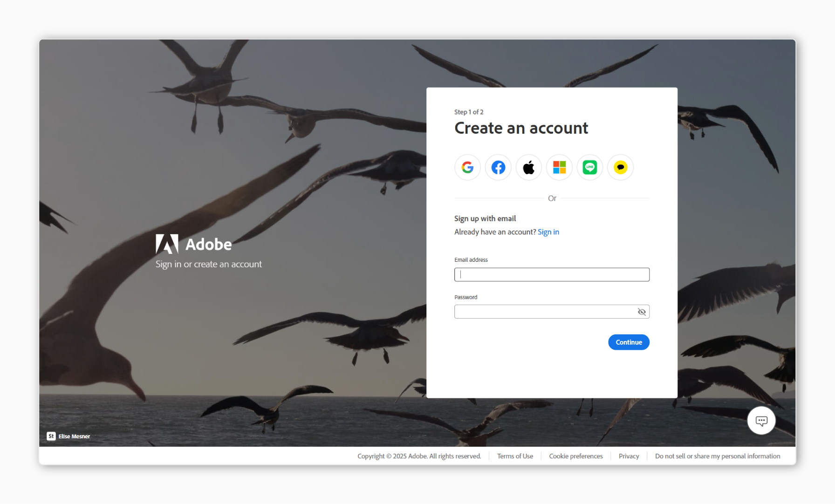This screenshot has width=835, height=504.
Task: Open the chat support bubble icon
Action: click(x=761, y=421)
